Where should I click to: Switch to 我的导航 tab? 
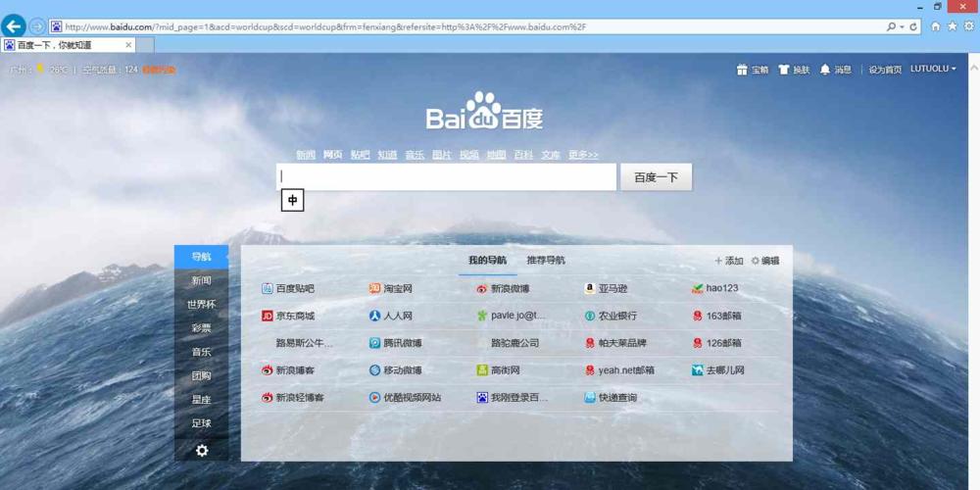tap(487, 261)
